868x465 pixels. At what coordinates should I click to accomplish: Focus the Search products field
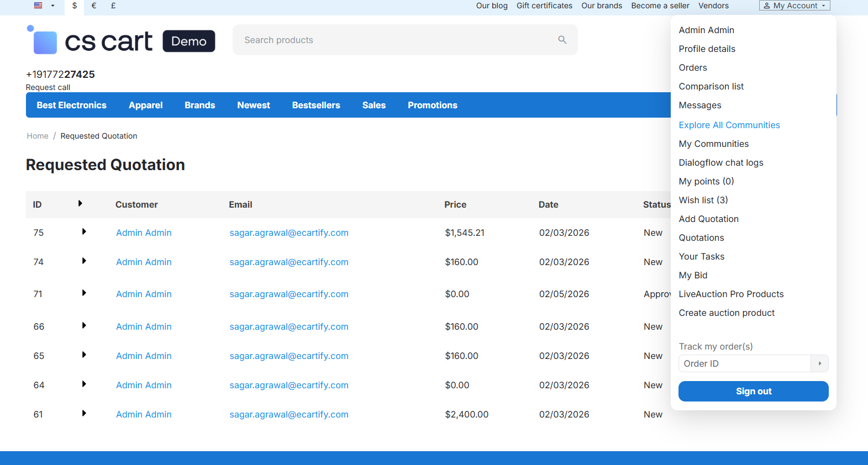(395, 40)
